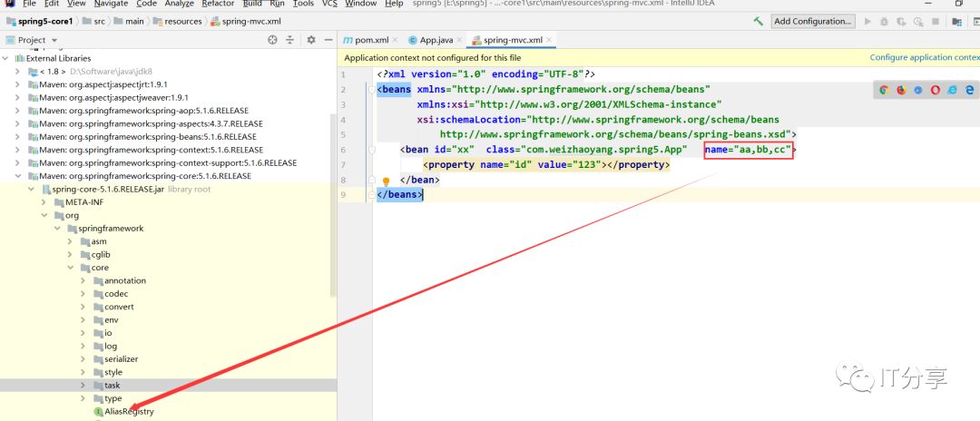The image size is (980, 421).
Task: Click line number 6 in gutter
Action: [x=342, y=150]
